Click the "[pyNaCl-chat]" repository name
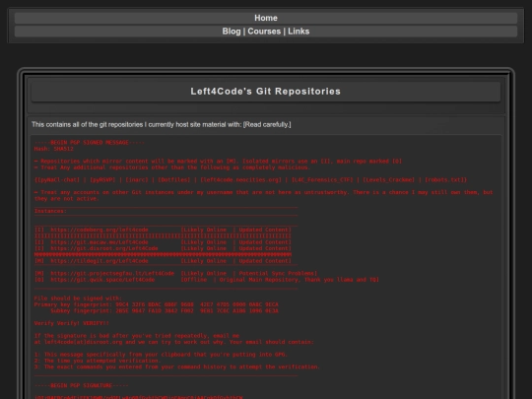The width and height of the screenshot is (532, 399). pyautogui.click(x=58, y=180)
